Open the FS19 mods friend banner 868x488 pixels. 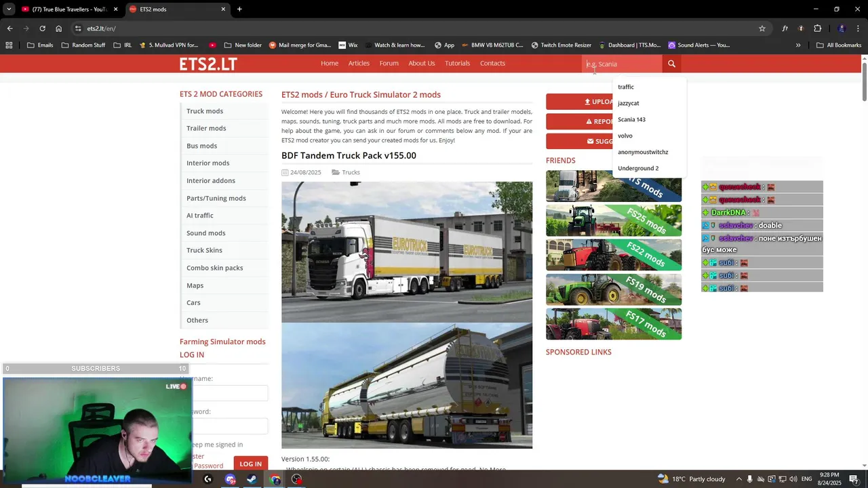coord(614,289)
